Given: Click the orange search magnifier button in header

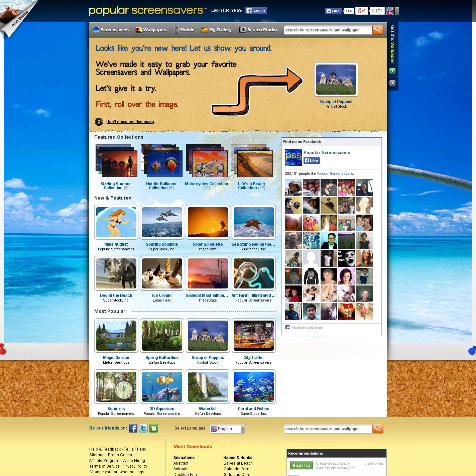Looking at the screenshot, I should tap(378, 30).
